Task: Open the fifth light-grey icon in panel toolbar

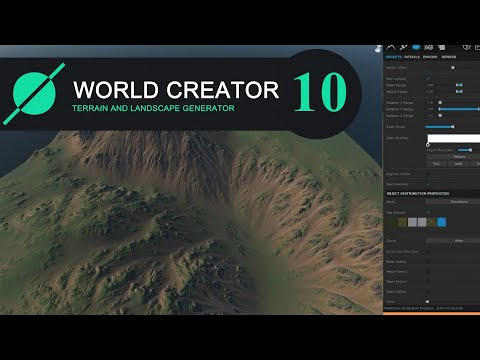Action: click(x=441, y=48)
